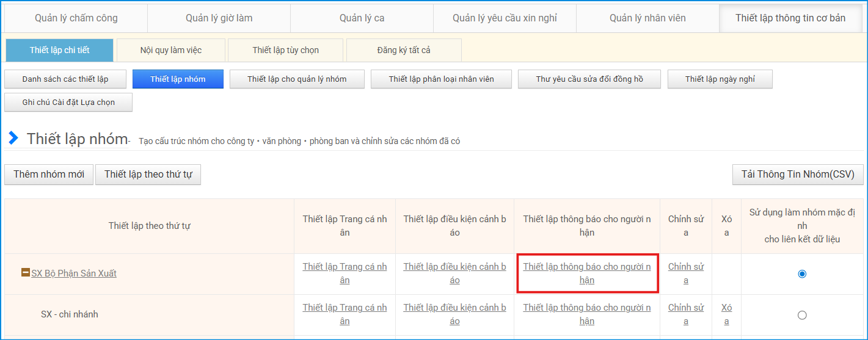Click the Thêm nhóm mới button
This screenshot has width=868, height=340.
(x=49, y=174)
